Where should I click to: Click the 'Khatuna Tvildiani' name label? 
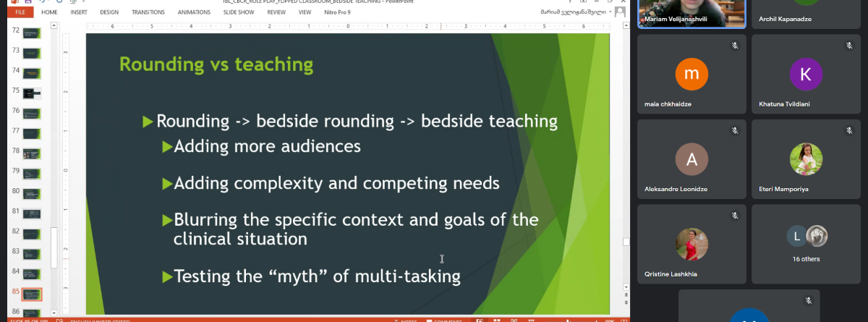pyautogui.click(x=785, y=104)
